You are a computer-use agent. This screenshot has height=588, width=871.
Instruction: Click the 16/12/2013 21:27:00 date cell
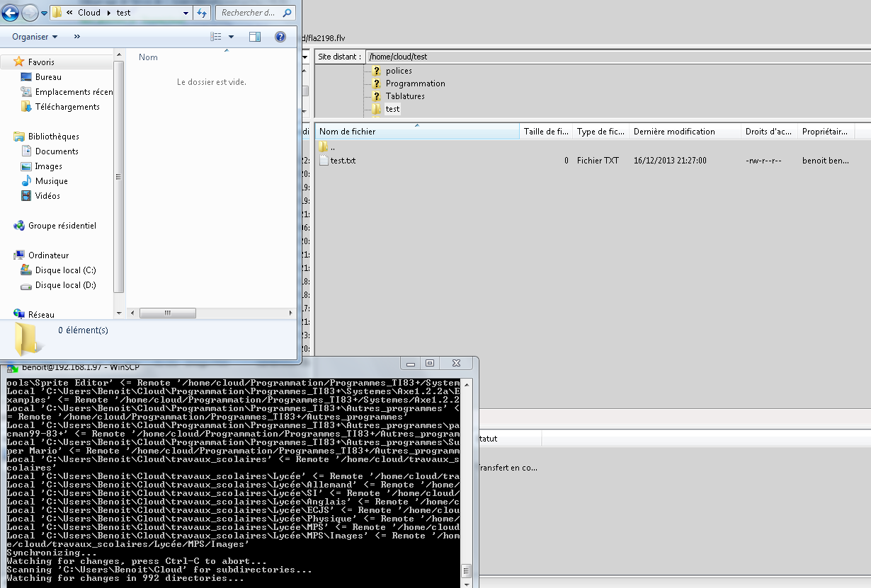(670, 161)
